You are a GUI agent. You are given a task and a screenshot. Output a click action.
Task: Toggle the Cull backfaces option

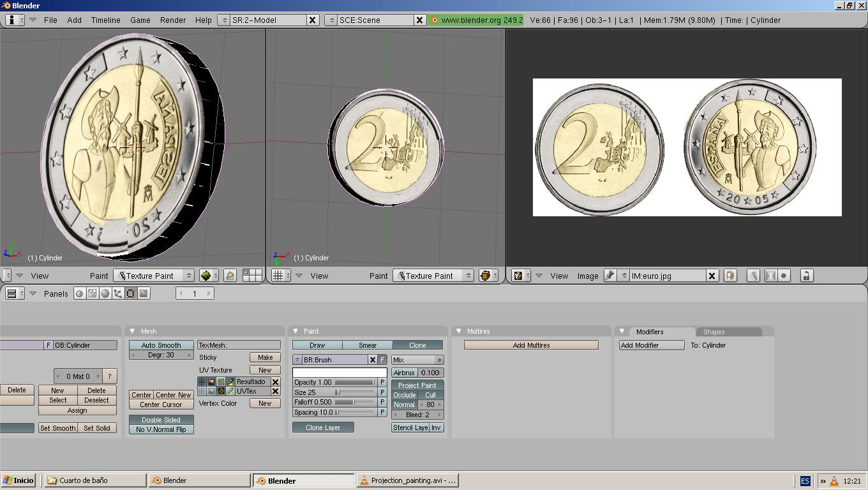click(431, 395)
